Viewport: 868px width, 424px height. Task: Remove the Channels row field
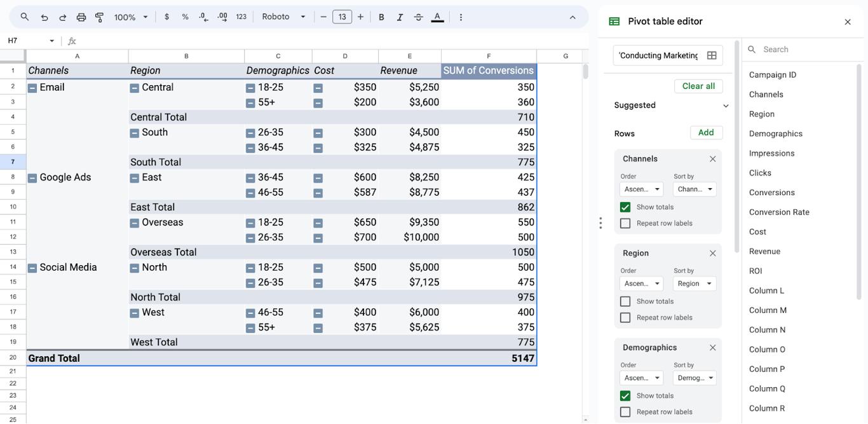pyautogui.click(x=712, y=159)
